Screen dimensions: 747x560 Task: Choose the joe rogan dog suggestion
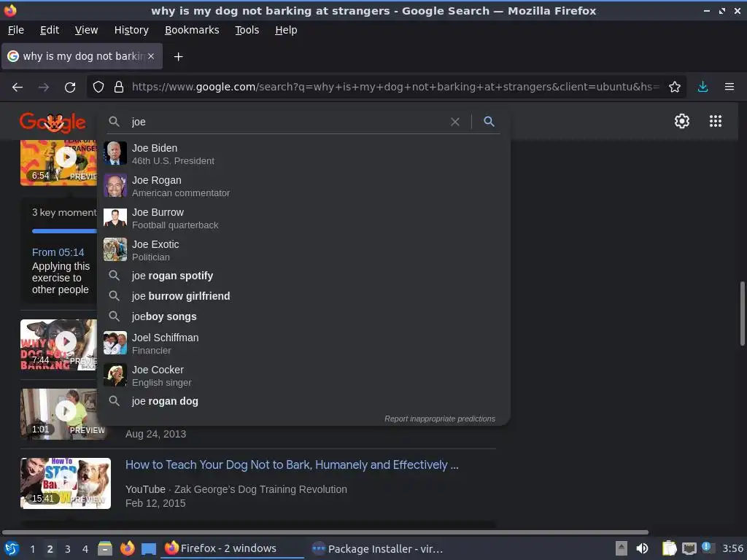point(303,401)
